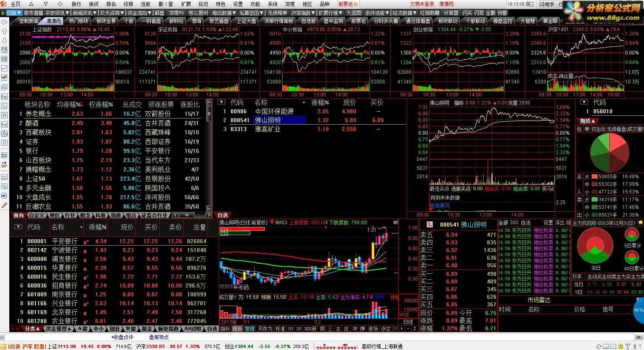Screen dimensions: 644x350
Task: Click the plus zoom icon on chart toolbar
Action: tap(401, 329)
